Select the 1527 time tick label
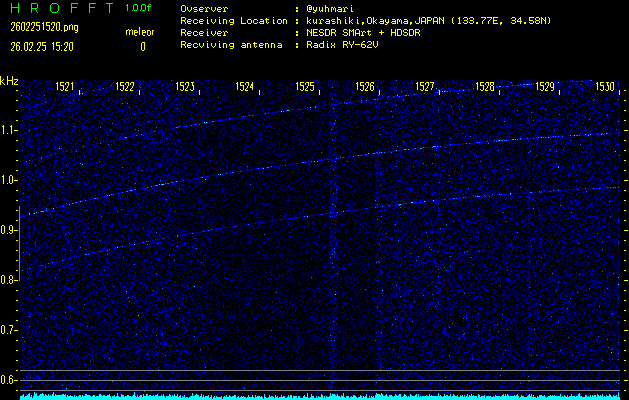This screenshot has height=400, width=629. 425,87
